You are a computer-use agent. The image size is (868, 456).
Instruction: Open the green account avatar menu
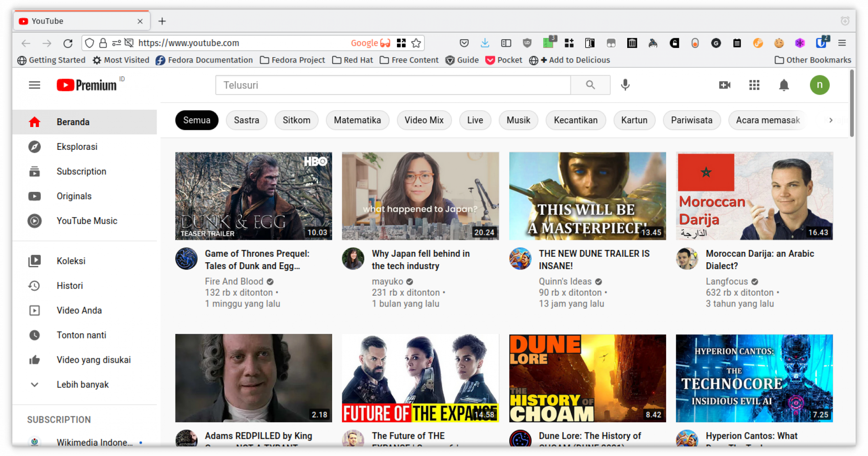(820, 85)
